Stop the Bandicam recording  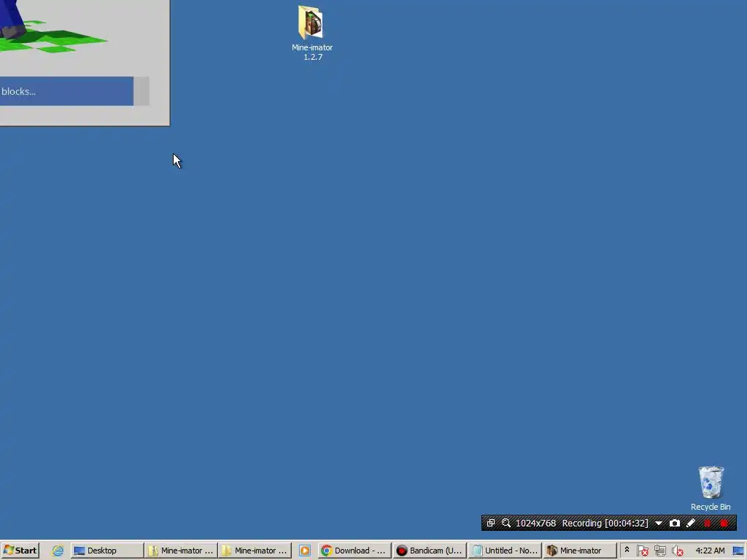pos(724,523)
